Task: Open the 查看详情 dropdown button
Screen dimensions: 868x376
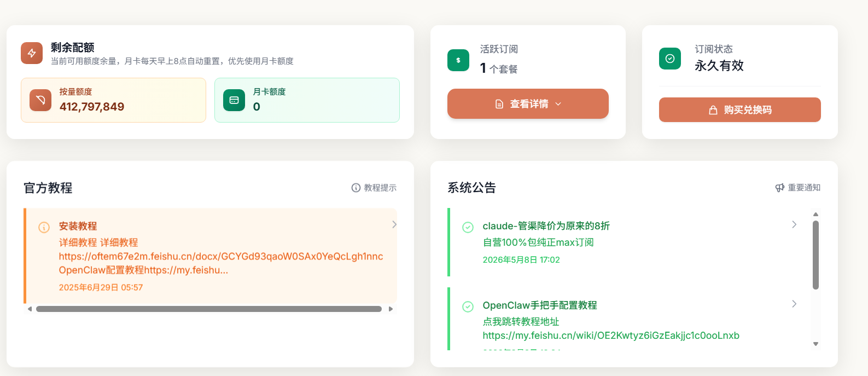Action: coord(528,103)
